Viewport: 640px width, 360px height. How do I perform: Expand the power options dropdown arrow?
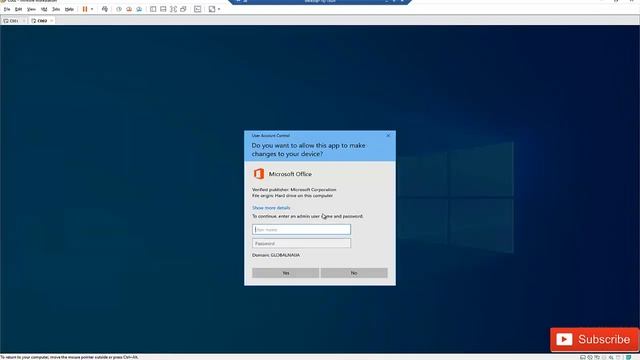[92, 9]
